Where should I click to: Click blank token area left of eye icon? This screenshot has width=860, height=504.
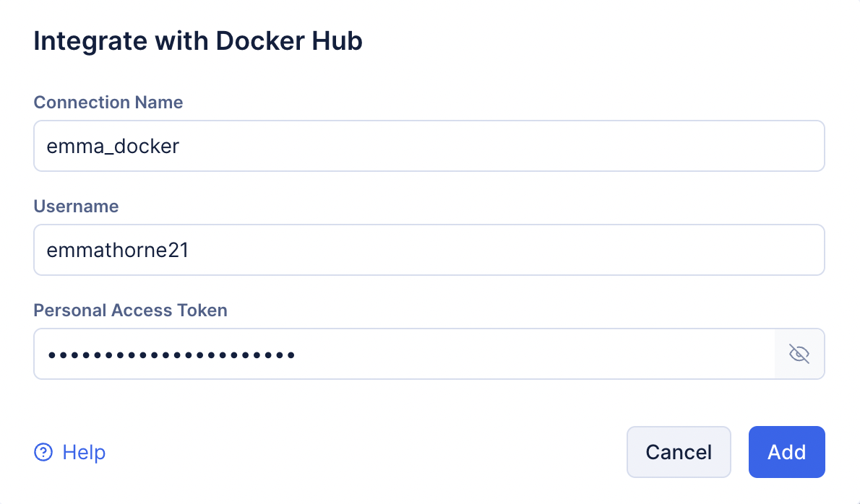point(535,354)
